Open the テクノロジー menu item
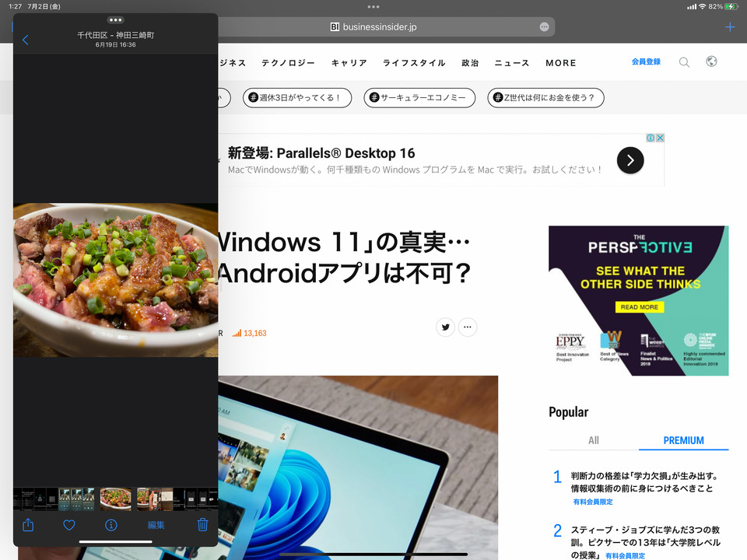This screenshot has width=747, height=560. [288, 63]
